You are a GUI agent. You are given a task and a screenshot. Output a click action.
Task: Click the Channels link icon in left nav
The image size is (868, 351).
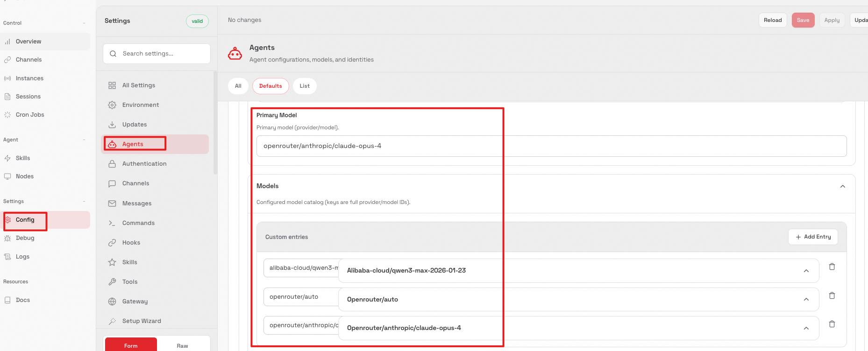point(7,60)
